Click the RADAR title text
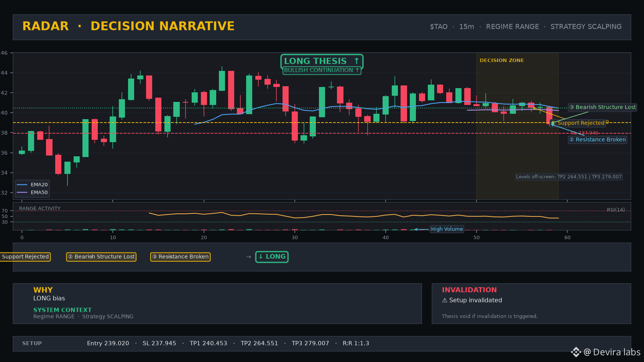This screenshot has width=644, height=362. (46, 26)
